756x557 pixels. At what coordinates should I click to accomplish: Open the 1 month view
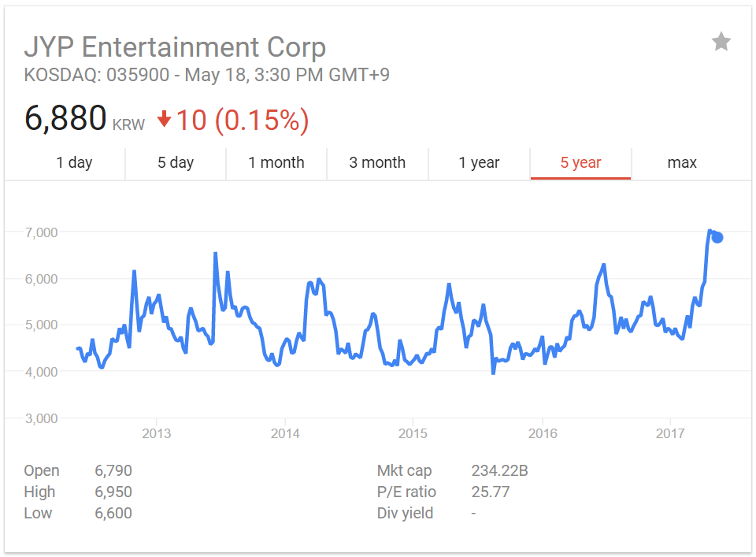pos(276,163)
